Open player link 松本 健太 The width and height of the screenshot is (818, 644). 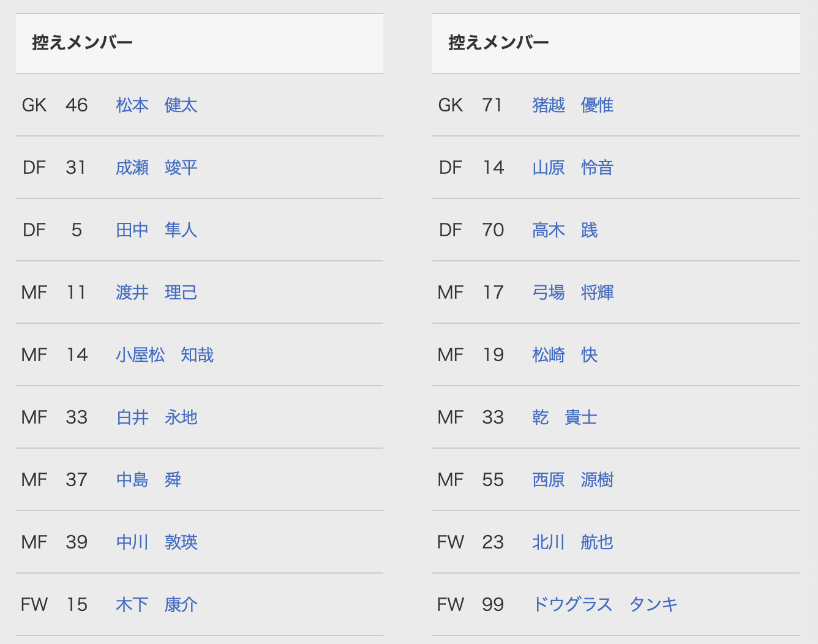(157, 105)
